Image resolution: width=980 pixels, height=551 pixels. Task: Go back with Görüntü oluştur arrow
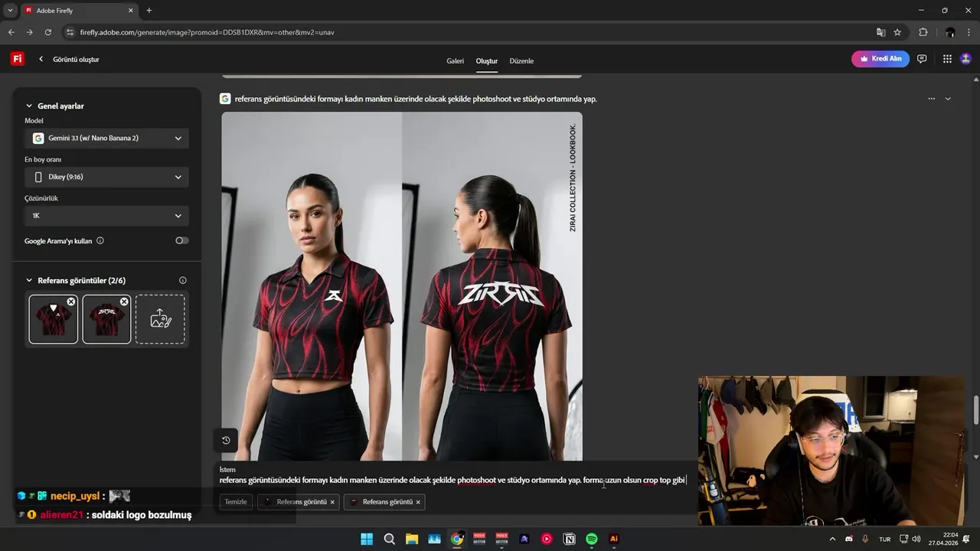pos(41,59)
